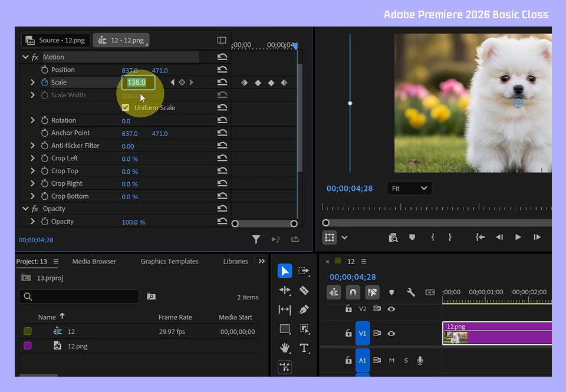Step back one frame

pos(499,237)
